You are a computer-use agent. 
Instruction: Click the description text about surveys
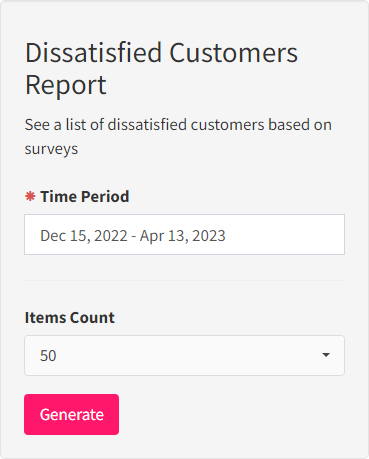tap(178, 137)
